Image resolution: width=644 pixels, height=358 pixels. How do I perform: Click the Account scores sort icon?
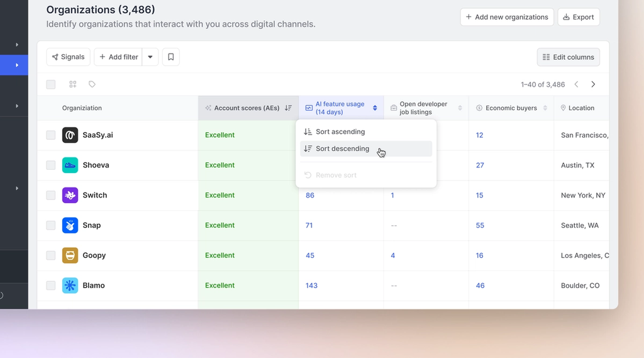click(288, 108)
